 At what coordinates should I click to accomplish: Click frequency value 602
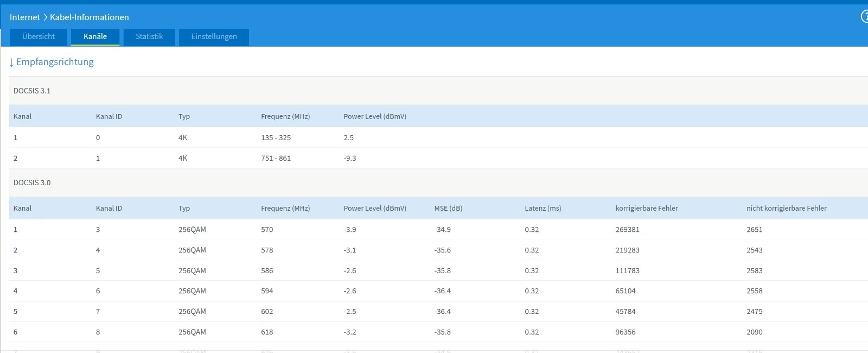point(267,312)
